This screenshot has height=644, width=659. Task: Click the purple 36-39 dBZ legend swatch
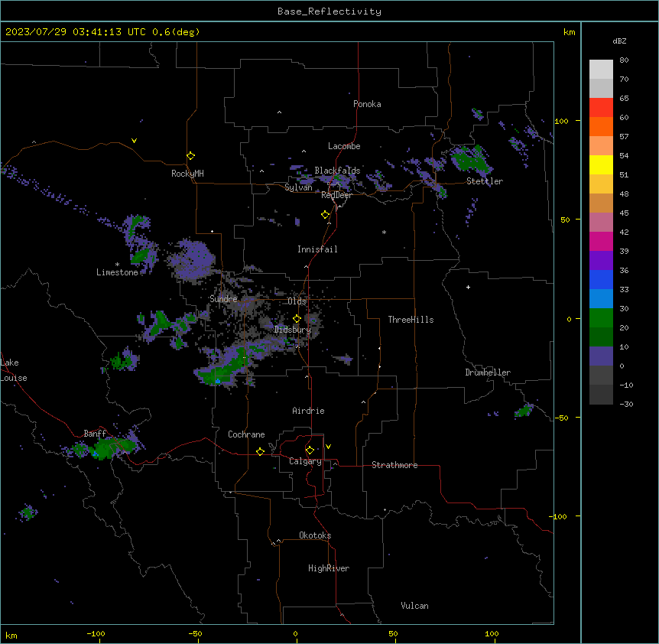click(601, 261)
